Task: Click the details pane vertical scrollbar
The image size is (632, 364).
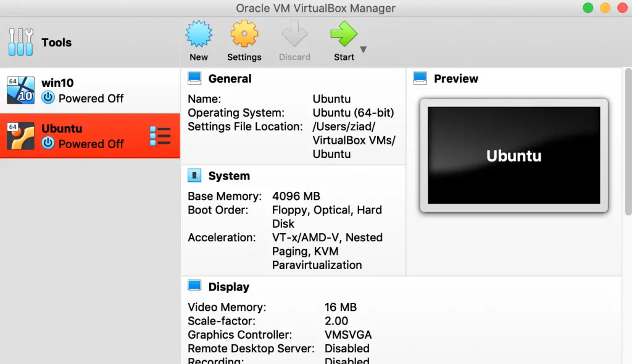Action: pyautogui.click(x=628, y=142)
